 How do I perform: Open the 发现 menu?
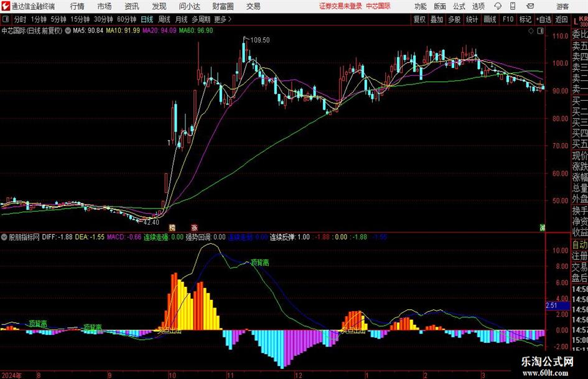pyautogui.click(x=159, y=6)
